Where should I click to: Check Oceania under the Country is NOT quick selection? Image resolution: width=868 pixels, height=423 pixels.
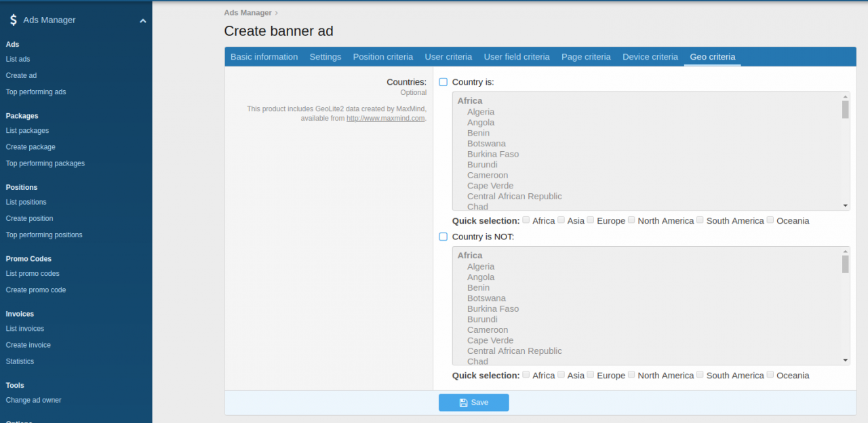[770, 374]
